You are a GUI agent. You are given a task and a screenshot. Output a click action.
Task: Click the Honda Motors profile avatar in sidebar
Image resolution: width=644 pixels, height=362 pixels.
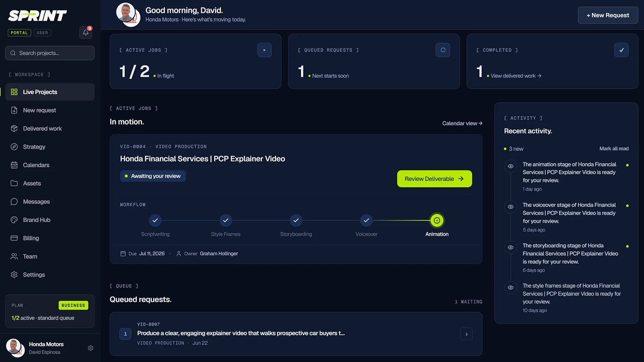[x=15, y=348]
